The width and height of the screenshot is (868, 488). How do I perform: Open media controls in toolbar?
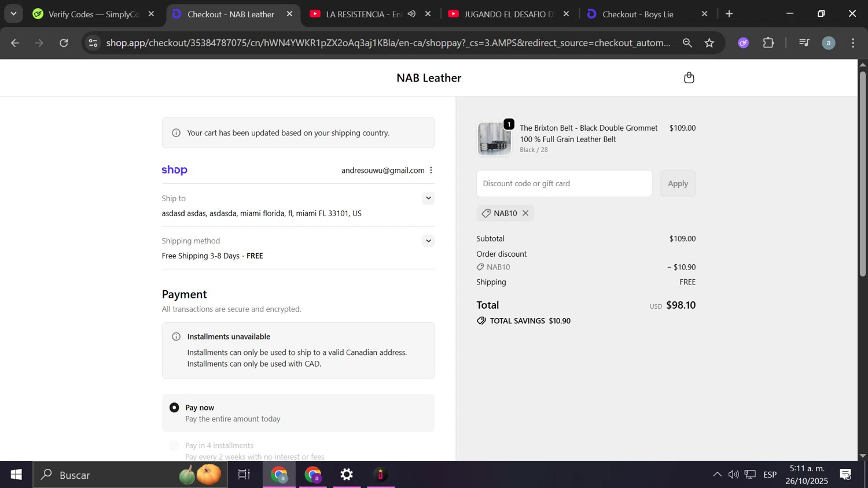pyautogui.click(x=804, y=43)
